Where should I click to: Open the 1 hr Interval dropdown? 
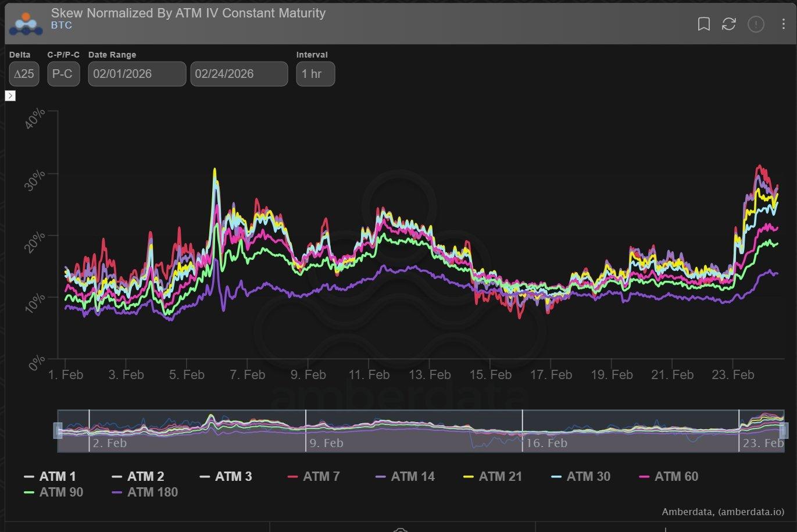315,74
